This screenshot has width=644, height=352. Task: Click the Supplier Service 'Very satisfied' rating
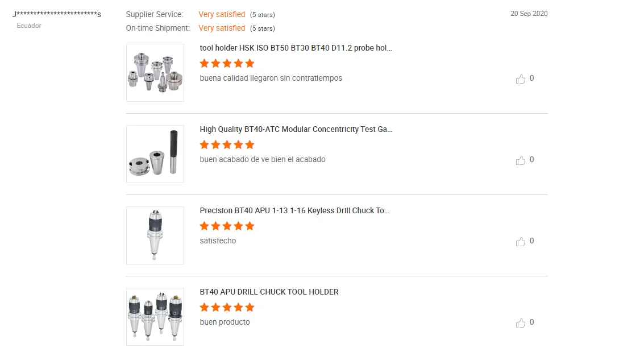[222, 14]
